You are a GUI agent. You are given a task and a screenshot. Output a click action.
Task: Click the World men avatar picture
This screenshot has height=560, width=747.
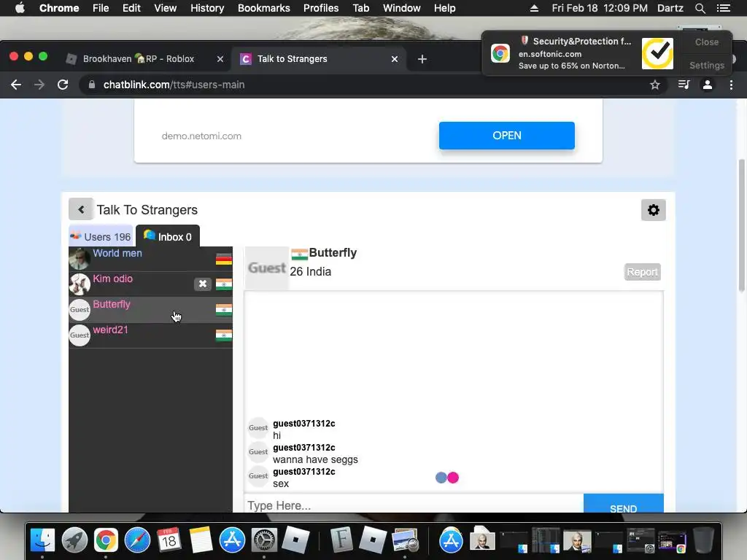79,259
